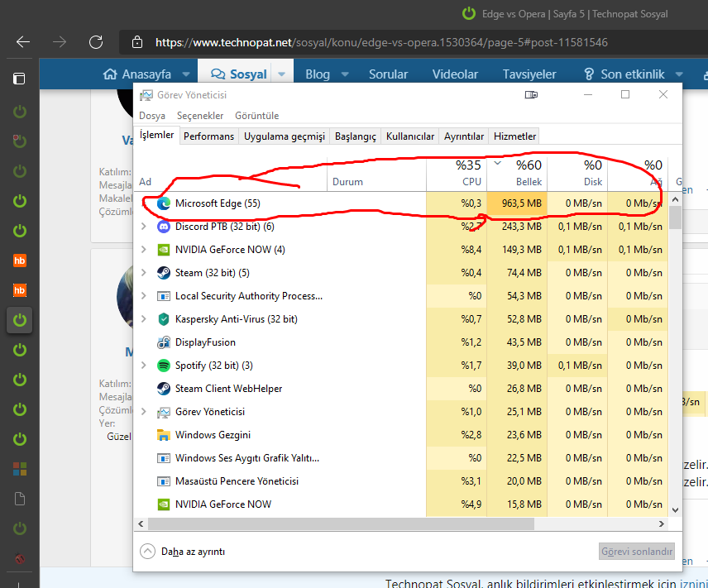Viewport: 708px width, 588px height.
Task: Sort by the CPU column header
Action: [457, 174]
